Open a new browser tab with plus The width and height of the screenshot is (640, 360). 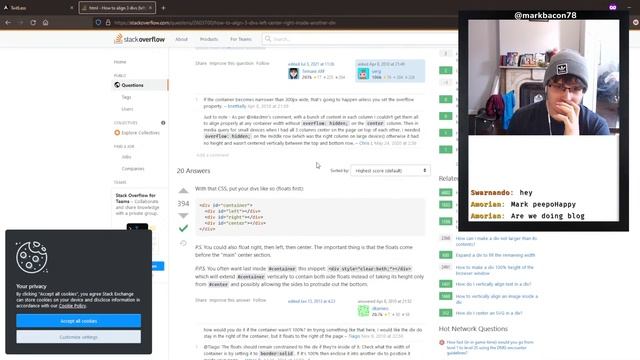(x=163, y=8)
